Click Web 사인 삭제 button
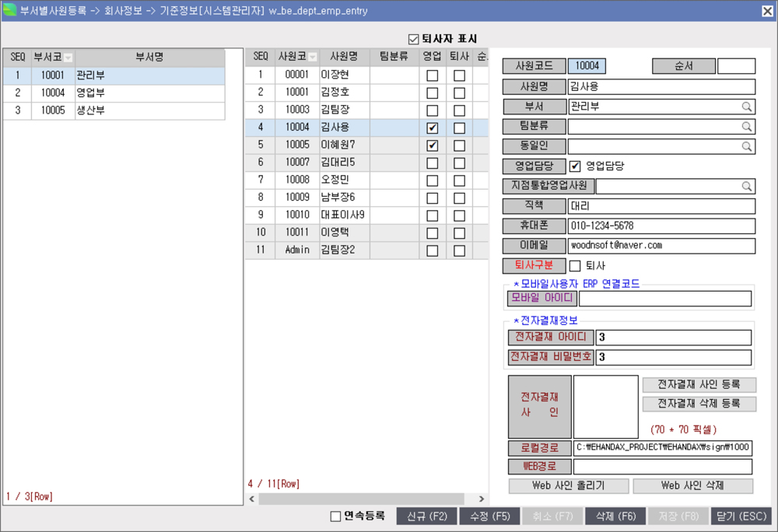This screenshot has width=778, height=532. point(693,486)
